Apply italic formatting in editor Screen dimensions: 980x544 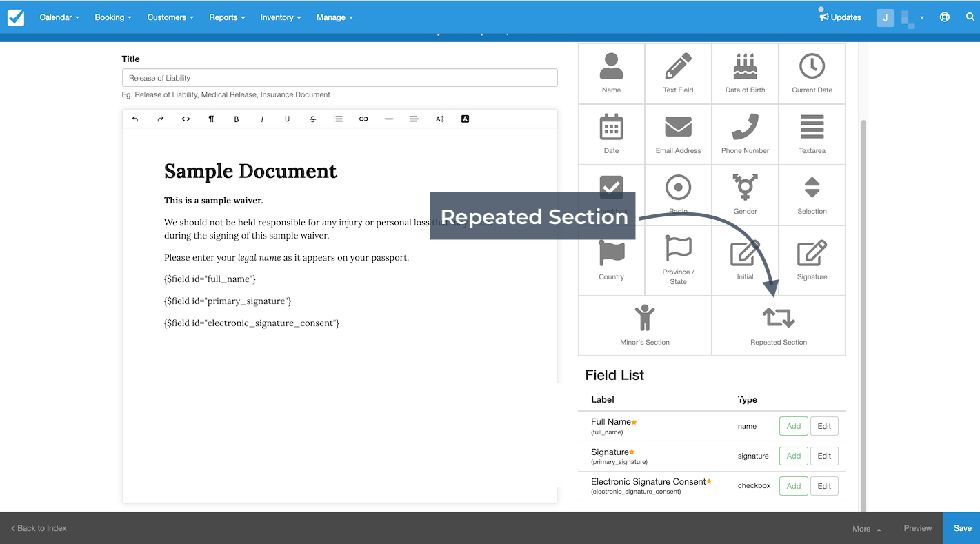tap(262, 119)
